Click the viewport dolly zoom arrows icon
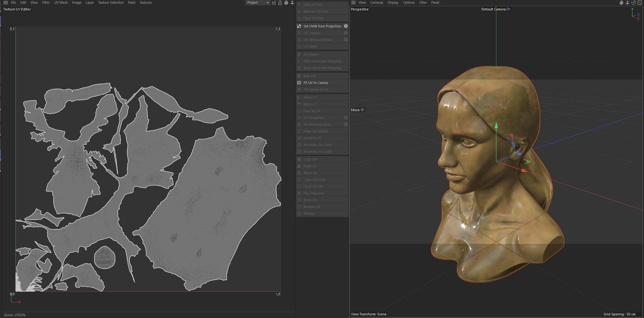This screenshot has height=318, width=644. pos(628,2)
